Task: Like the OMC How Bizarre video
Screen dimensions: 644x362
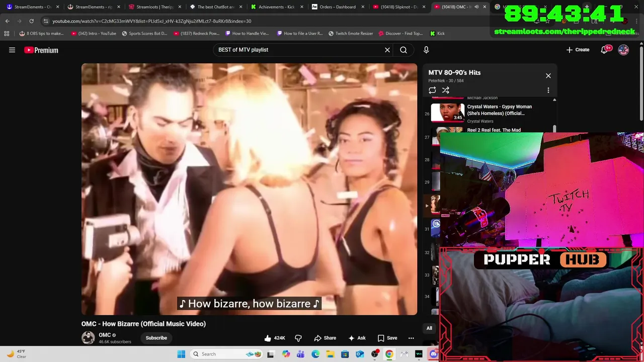Action: tap(275, 338)
